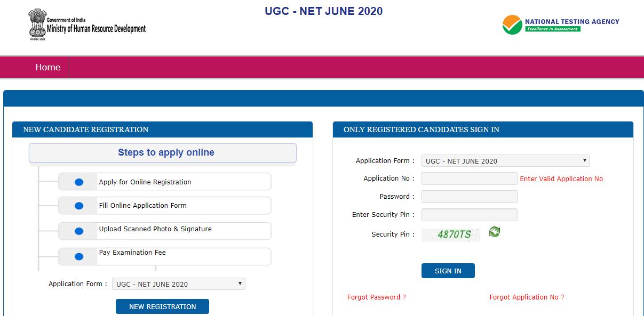The height and width of the screenshot is (316, 644).
Task: Open the Forgot Application No link
Action: click(x=527, y=297)
